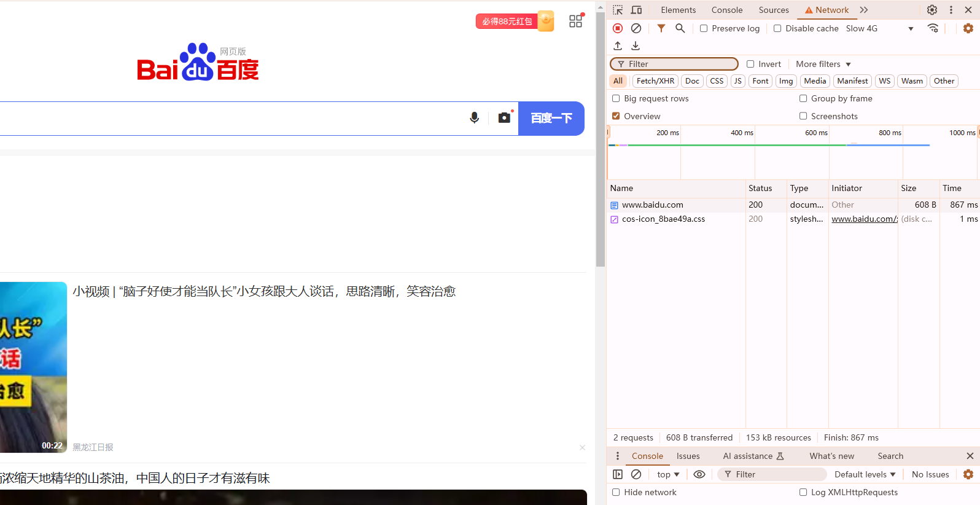The width and height of the screenshot is (980, 505).
Task: Open What's new drawer tab
Action: click(x=832, y=456)
